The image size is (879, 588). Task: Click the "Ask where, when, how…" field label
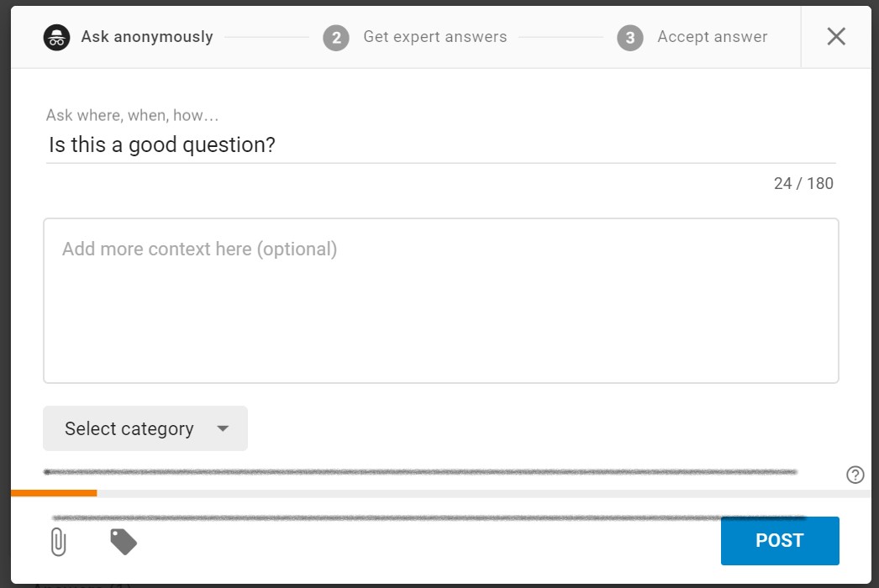[x=133, y=115]
